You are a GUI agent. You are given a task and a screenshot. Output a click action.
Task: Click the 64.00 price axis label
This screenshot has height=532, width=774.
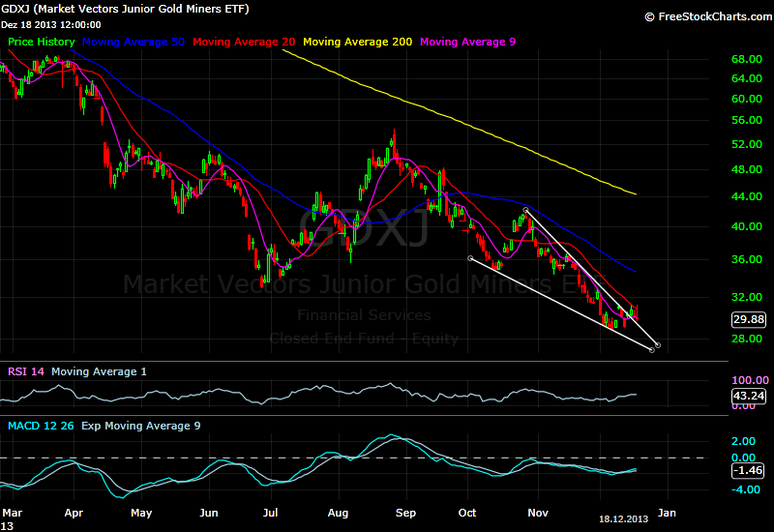747,78
